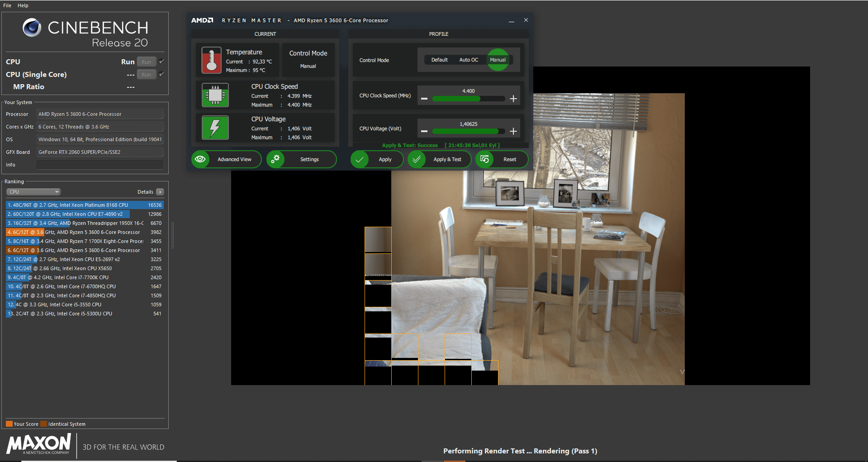This screenshot has height=462, width=868.
Task: Select ranking row Ryzen Threadripper 1950X
Action: pos(85,223)
